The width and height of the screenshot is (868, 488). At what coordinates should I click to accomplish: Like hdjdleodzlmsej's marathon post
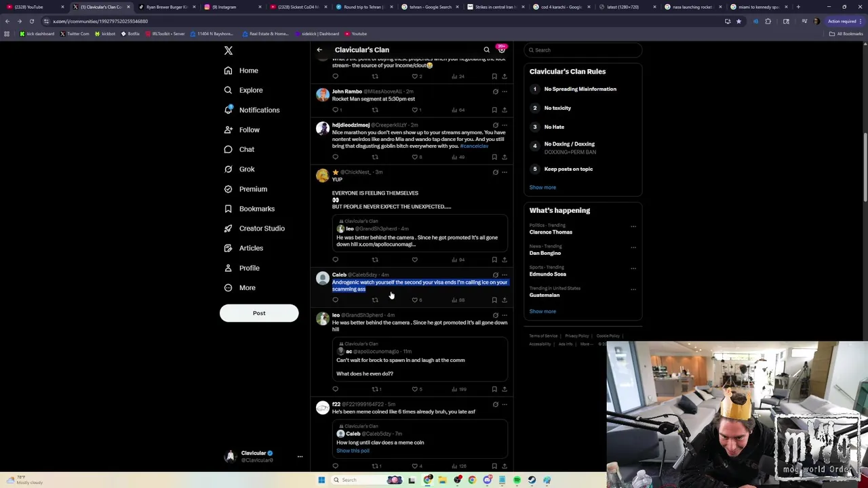tap(415, 157)
